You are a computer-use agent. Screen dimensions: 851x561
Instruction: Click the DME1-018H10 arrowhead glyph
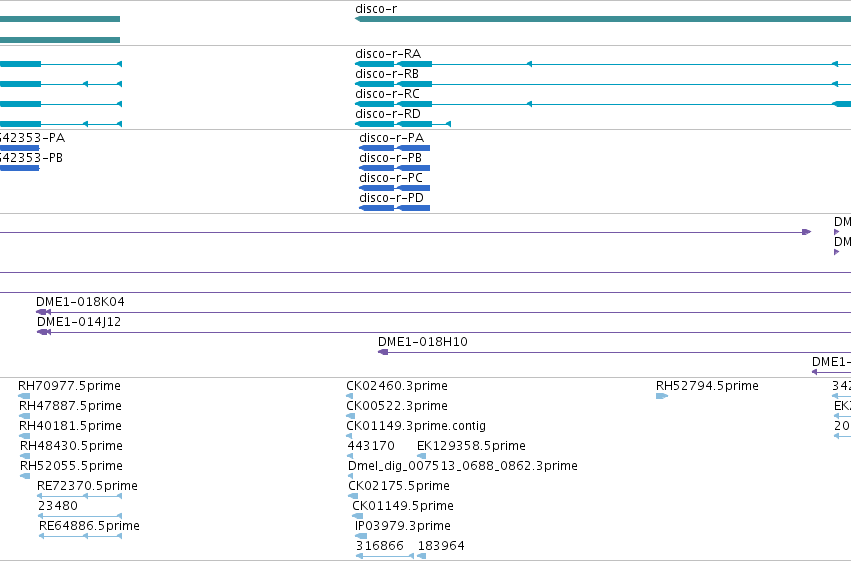tap(383, 352)
